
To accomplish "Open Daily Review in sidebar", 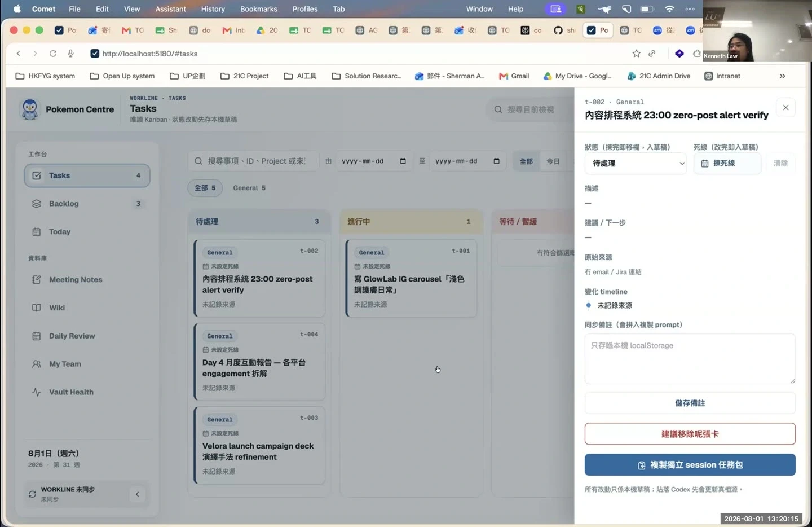I will (x=87, y=336).
